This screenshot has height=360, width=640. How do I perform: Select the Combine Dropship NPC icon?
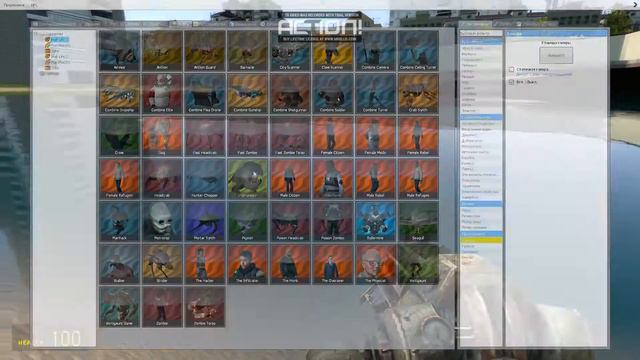tap(120, 93)
